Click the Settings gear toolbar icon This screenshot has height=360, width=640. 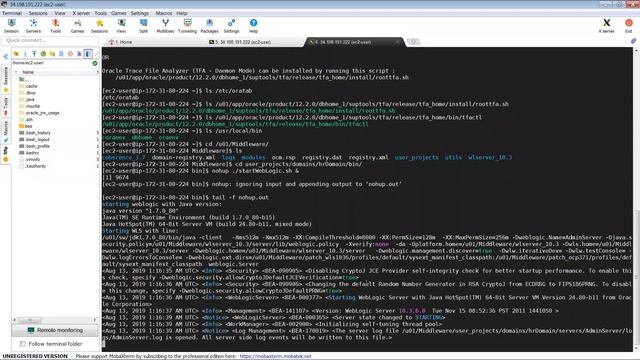click(x=231, y=26)
